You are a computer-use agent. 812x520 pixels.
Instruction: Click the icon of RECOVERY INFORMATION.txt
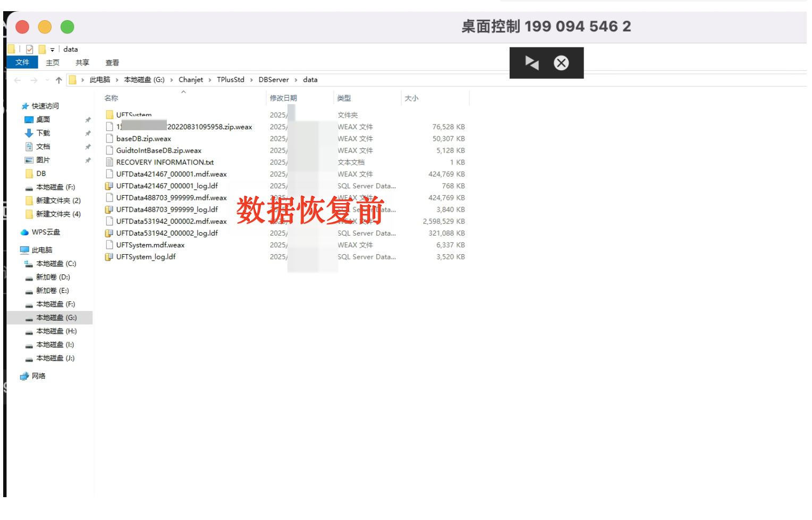(x=109, y=162)
